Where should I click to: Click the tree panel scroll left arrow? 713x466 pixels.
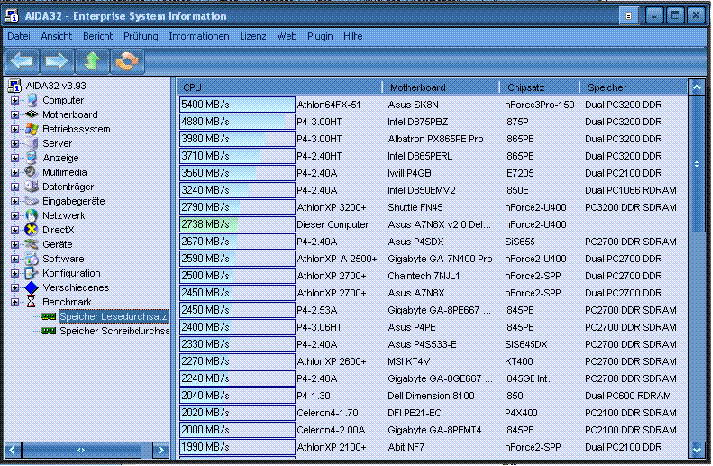(13, 450)
